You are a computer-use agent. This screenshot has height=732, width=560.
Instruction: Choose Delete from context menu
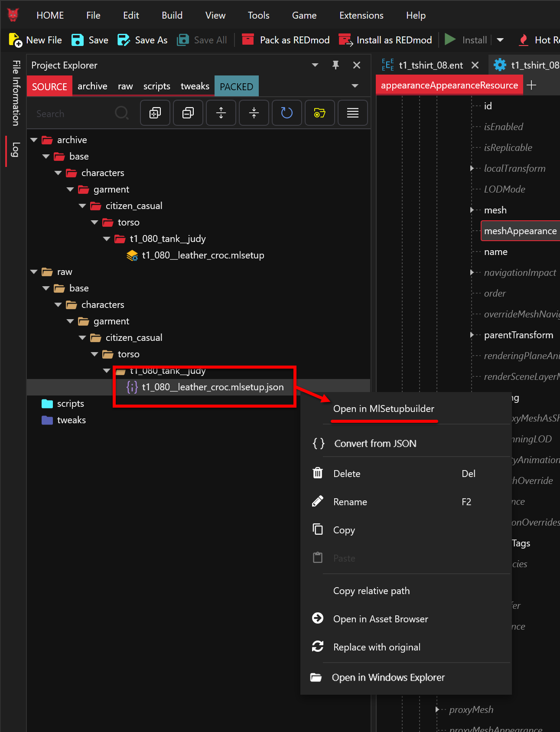point(347,474)
